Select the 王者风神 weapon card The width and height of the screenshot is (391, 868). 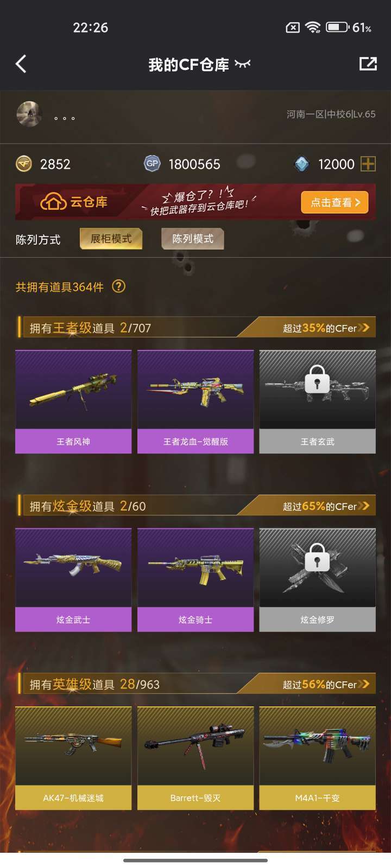[x=73, y=401]
